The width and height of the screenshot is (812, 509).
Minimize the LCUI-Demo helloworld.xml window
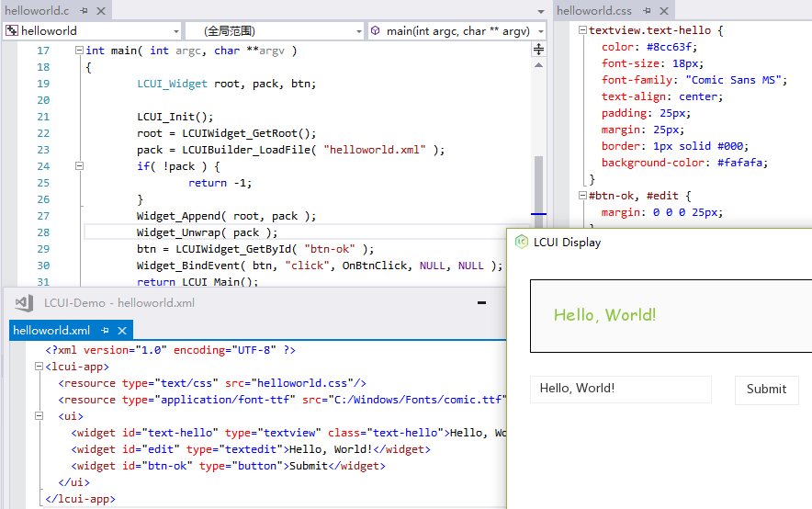point(481,303)
